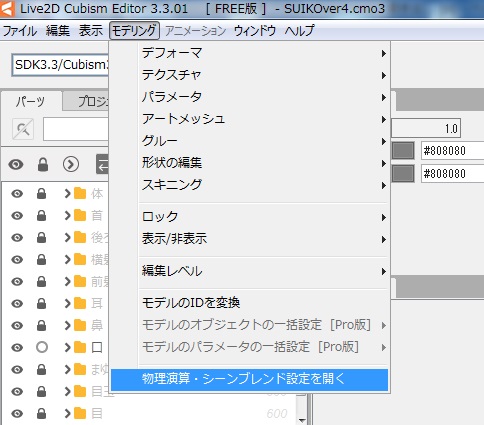484x425 pixels.
Task: Expand the 体 folder
Action: point(67,194)
